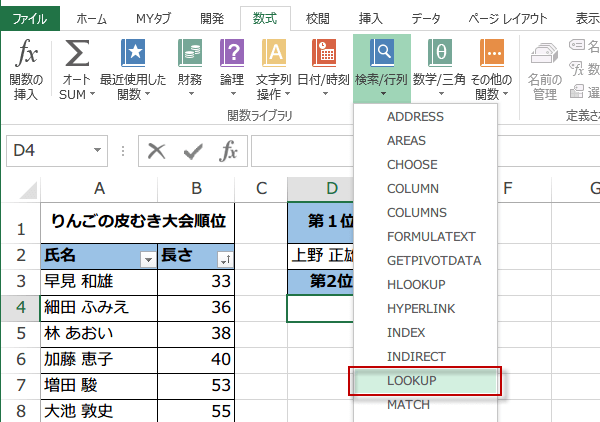Open the 氏名 column filter dropdown
The width and height of the screenshot is (600, 422).
148,260
